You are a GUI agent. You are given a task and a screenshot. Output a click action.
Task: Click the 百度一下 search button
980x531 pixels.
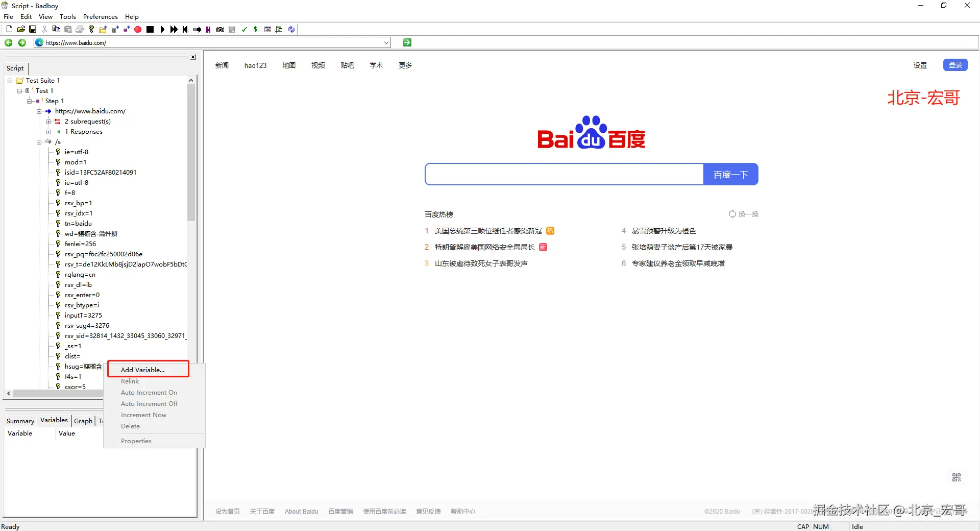click(731, 175)
